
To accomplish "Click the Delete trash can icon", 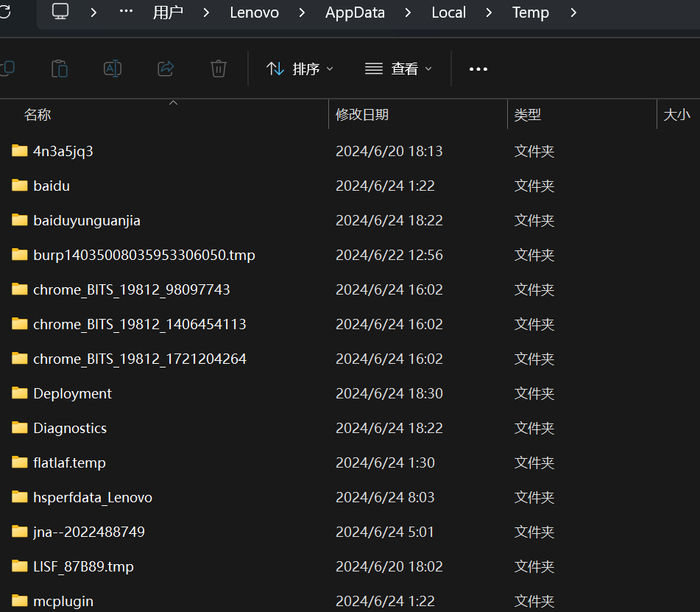I will (219, 68).
